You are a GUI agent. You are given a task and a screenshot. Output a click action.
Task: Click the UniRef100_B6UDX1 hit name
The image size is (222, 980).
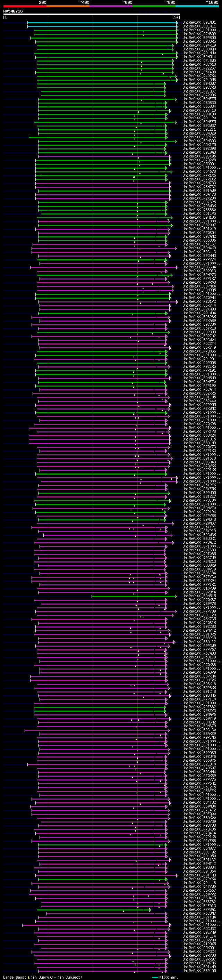pos(199,539)
